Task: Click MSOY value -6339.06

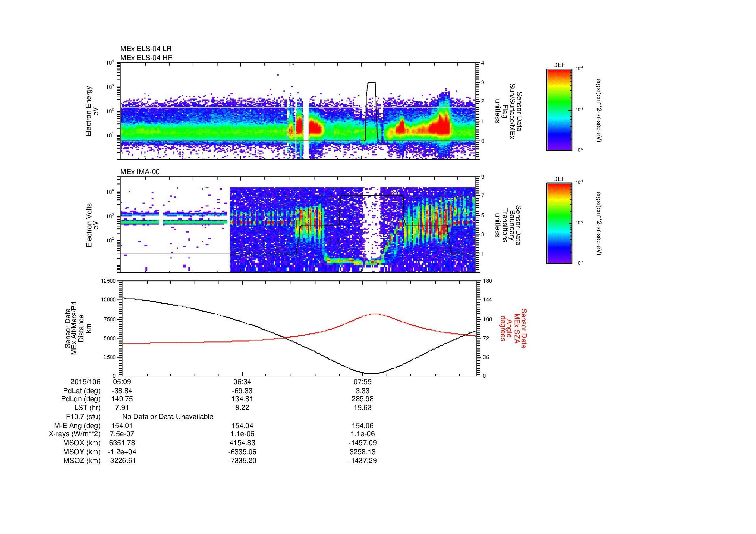Action: click(242, 452)
